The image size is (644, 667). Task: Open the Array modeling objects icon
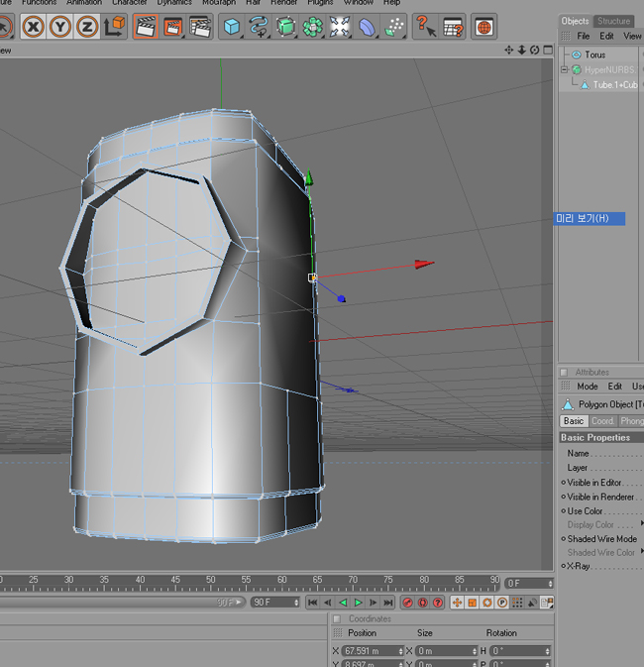pyautogui.click(x=312, y=27)
